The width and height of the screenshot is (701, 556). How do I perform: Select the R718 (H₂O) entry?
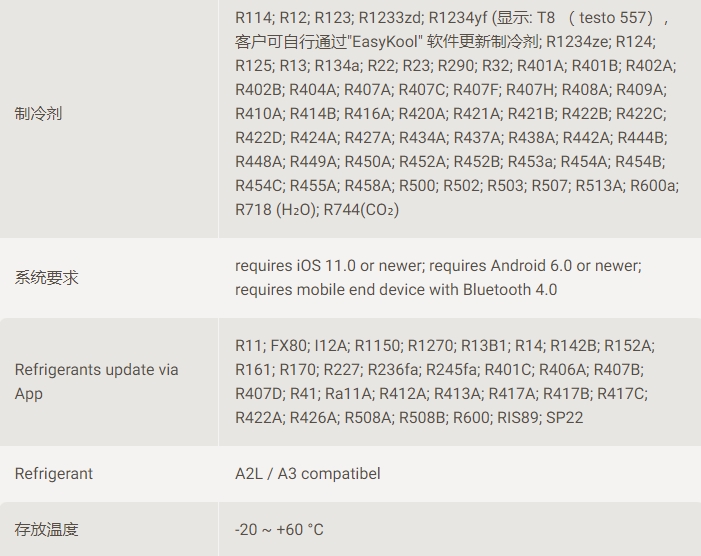pos(277,210)
